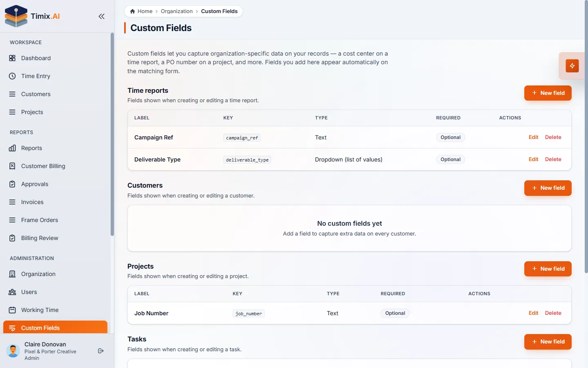The image size is (588, 368).
Task: Add New field to Projects section
Action: coord(548,269)
